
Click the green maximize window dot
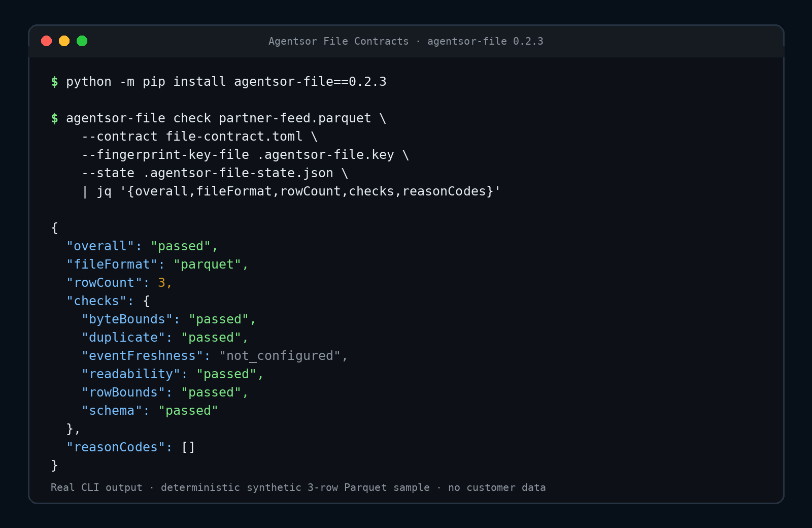pyautogui.click(x=82, y=41)
